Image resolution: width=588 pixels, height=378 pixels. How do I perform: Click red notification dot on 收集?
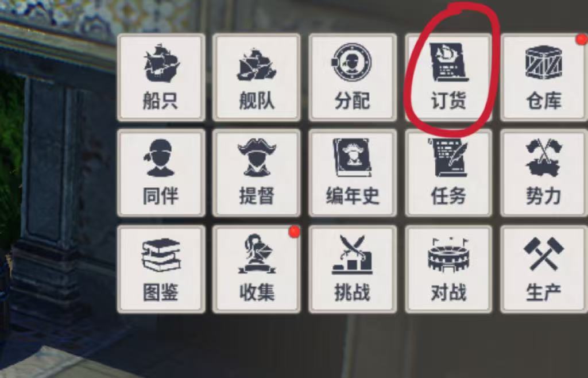coord(295,232)
